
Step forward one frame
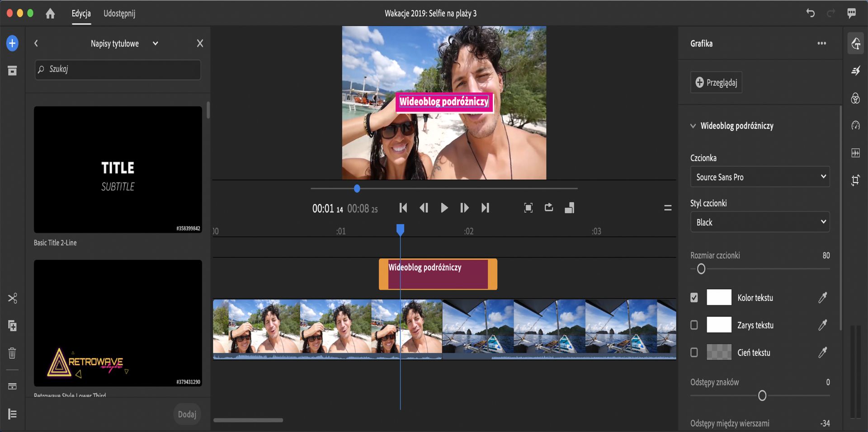pyautogui.click(x=464, y=208)
